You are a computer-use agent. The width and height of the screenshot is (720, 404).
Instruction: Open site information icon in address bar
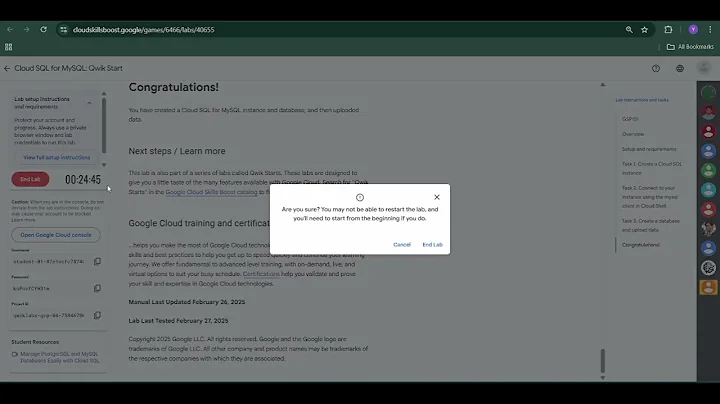[63, 30]
